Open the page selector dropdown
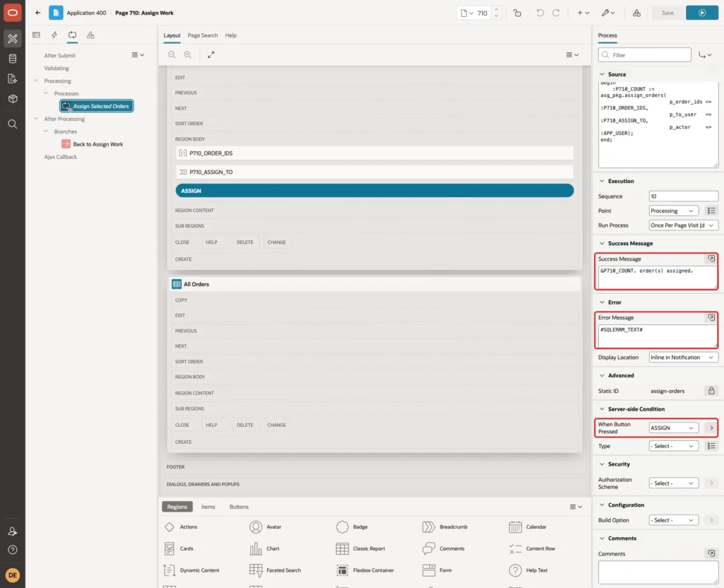Viewport: 724px width, 588px height. [x=467, y=13]
